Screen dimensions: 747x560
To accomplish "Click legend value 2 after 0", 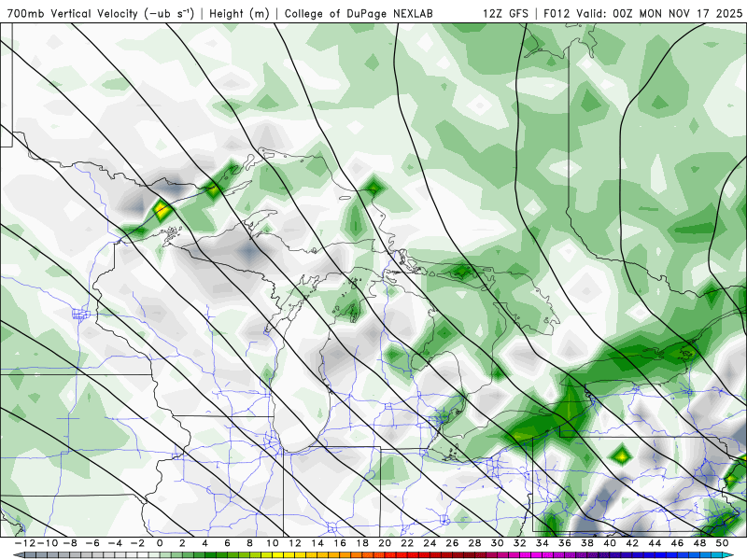I will tap(182, 543).
